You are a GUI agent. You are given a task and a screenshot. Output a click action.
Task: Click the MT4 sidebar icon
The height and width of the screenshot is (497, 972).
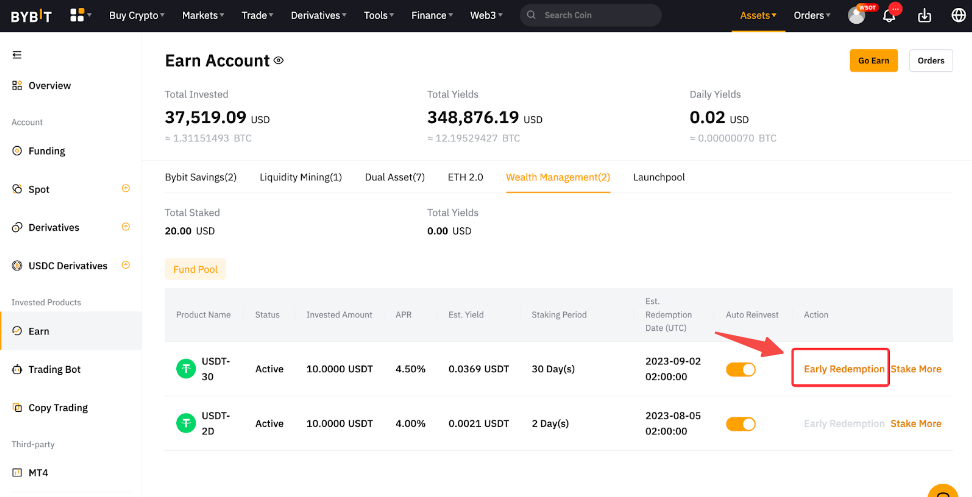click(x=17, y=473)
